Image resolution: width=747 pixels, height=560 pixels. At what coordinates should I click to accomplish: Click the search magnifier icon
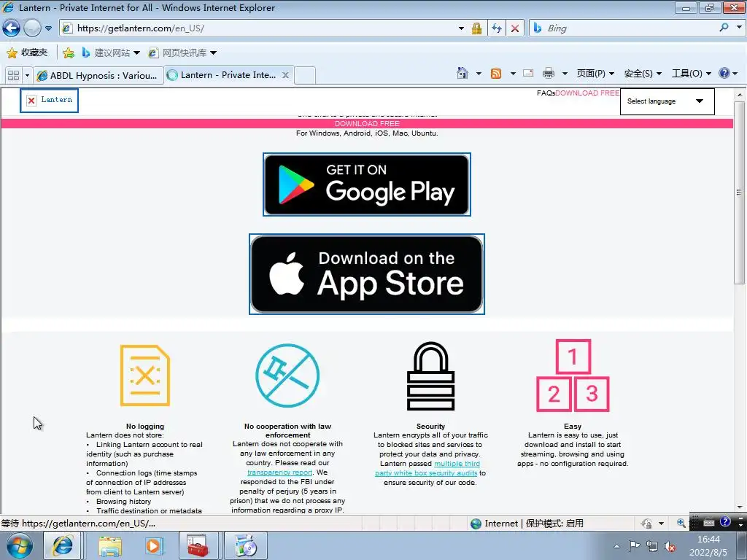[x=724, y=28]
